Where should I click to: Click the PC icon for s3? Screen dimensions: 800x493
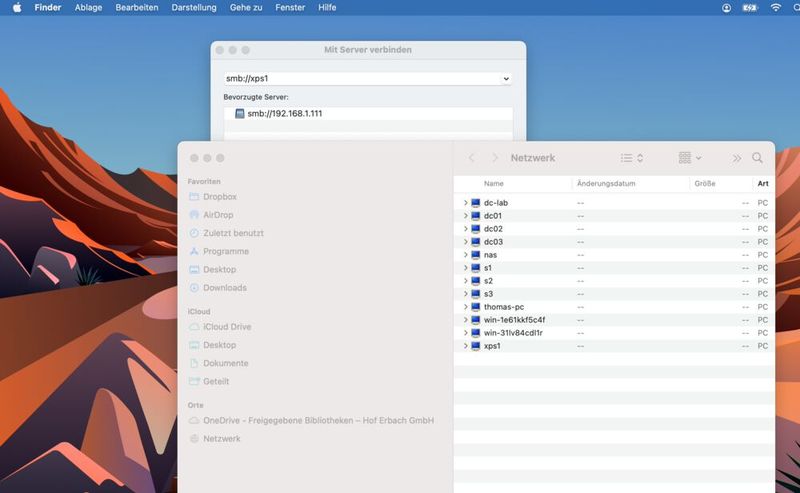point(476,294)
